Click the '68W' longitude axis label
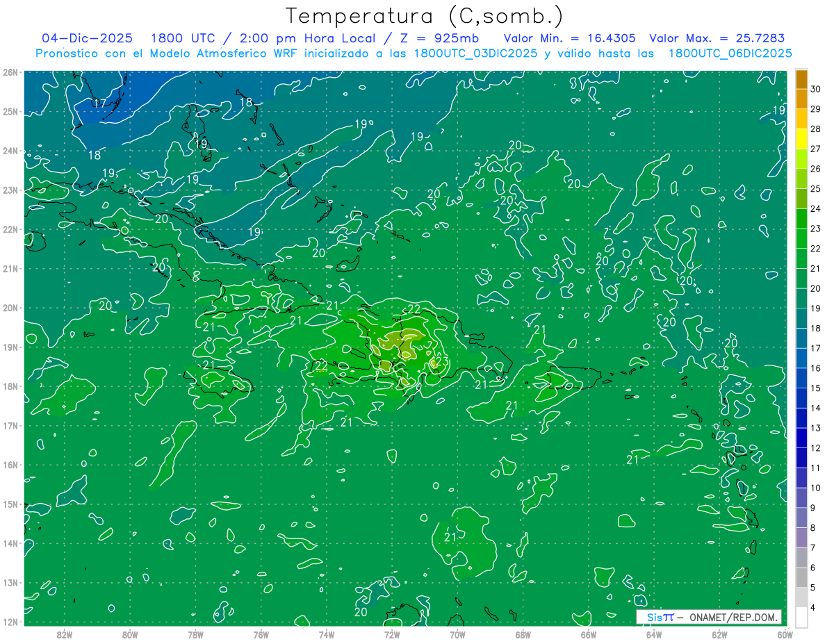This screenshot has width=834, height=644. tap(523, 634)
